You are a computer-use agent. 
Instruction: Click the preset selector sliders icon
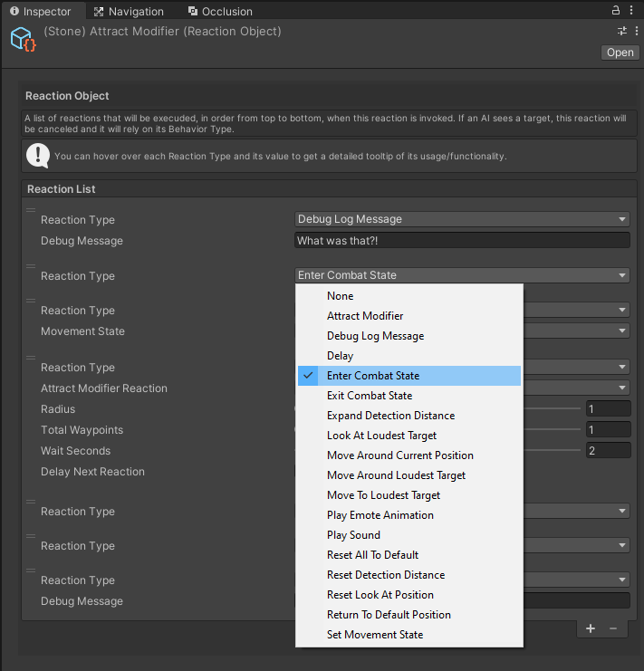click(x=622, y=32)
